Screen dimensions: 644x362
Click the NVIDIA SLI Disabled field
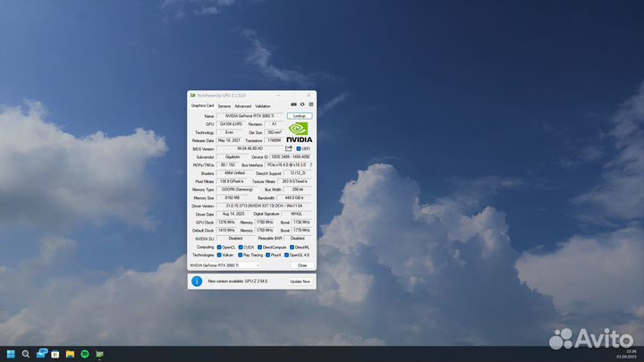pos(235,238)
